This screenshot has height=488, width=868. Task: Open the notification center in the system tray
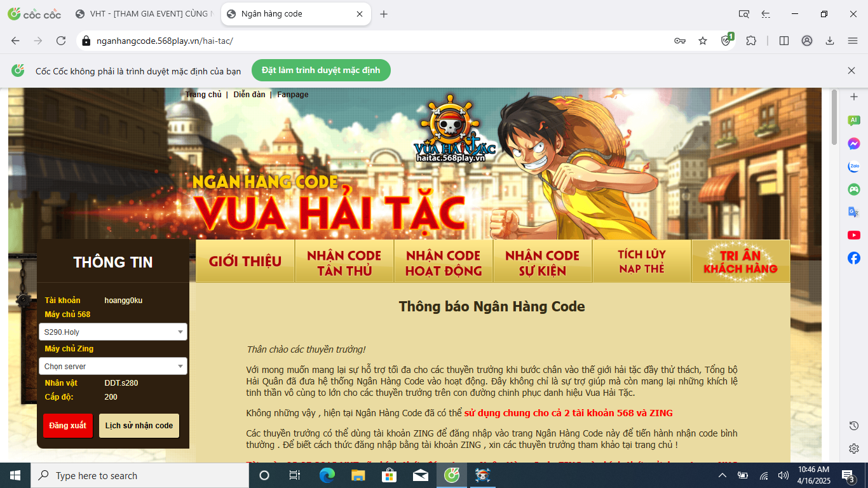848,475
